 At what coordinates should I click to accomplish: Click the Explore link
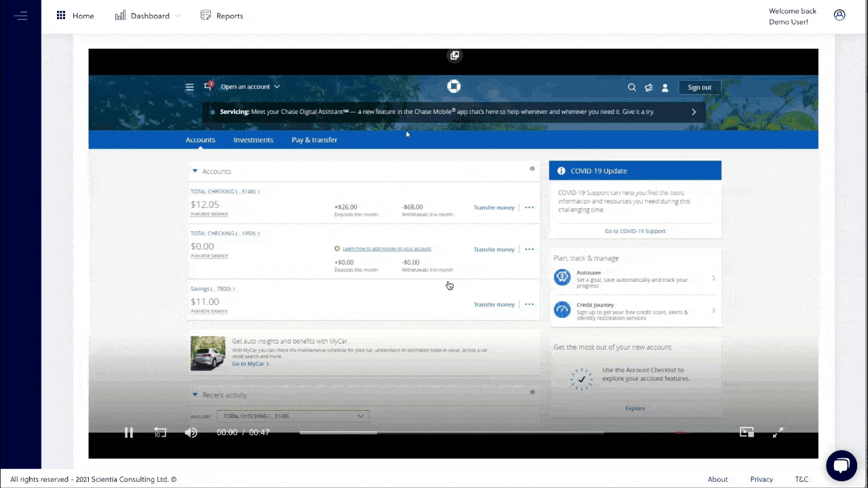(x=635, y=408)
